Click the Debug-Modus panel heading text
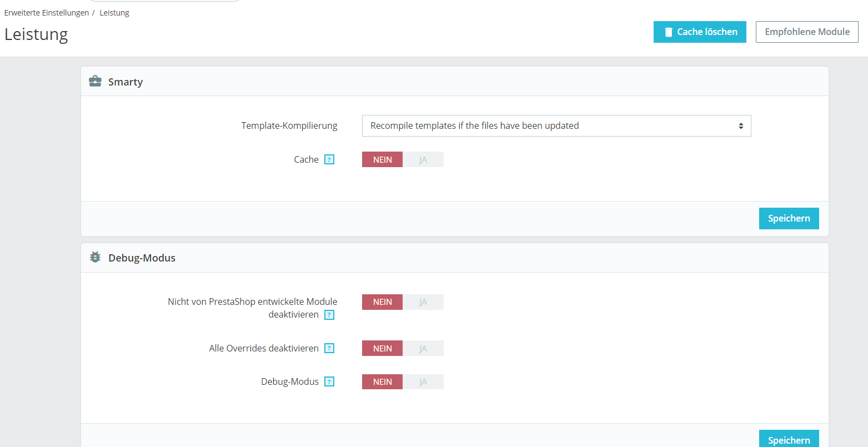The width and height of the screenshot is (868, 447). (142, 258)
